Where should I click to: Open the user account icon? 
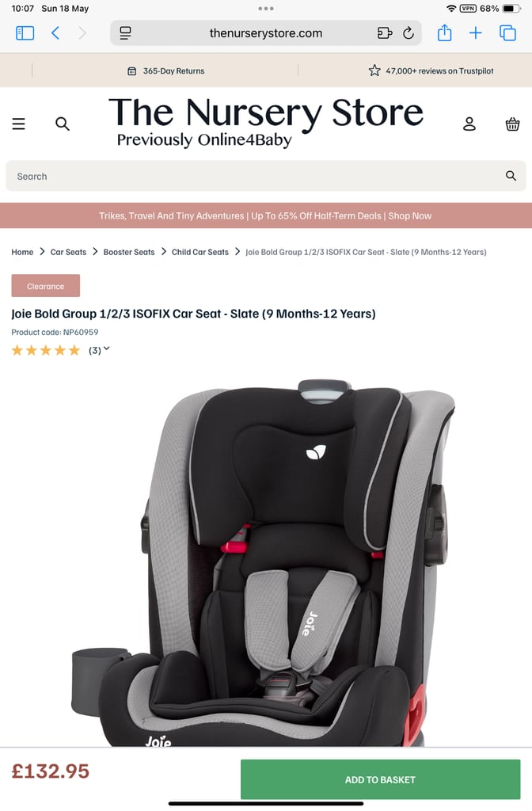pos(469,124)
